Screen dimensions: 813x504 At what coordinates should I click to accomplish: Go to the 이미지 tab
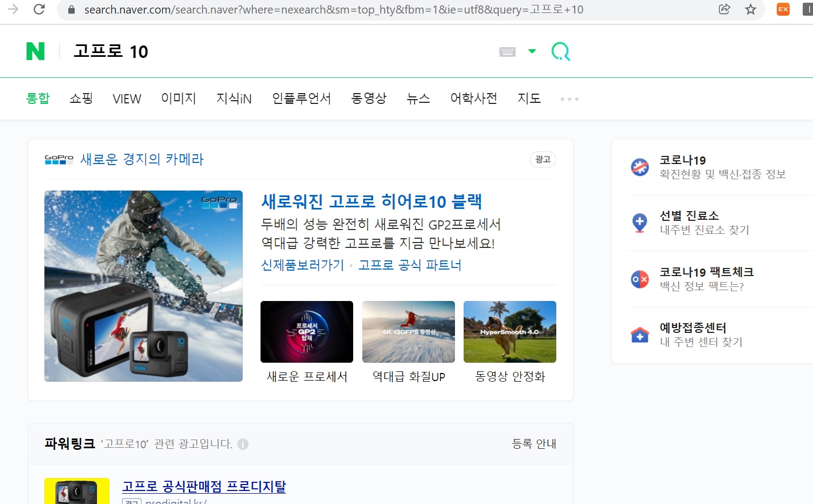pyautogui.click(x=179, y=99)
